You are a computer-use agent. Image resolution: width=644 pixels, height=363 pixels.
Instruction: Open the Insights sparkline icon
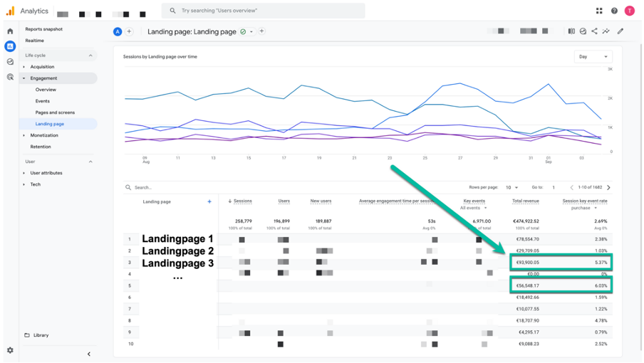click(606, 31)
